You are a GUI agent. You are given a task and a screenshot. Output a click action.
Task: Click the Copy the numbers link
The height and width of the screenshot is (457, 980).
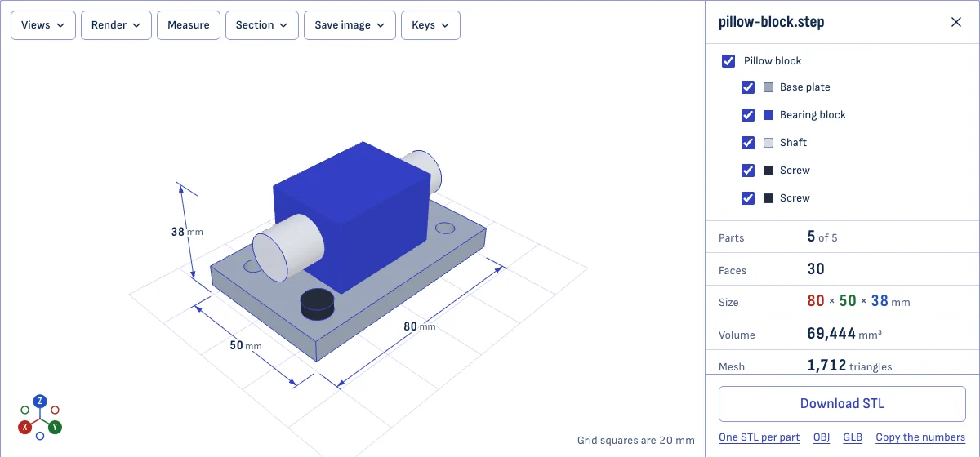[x=920, y=437]
